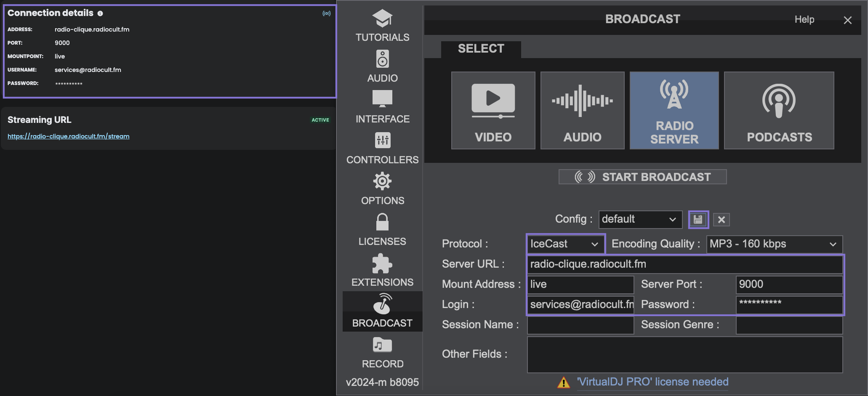
Task: Click the Login input field
Action: coord(580,305)
